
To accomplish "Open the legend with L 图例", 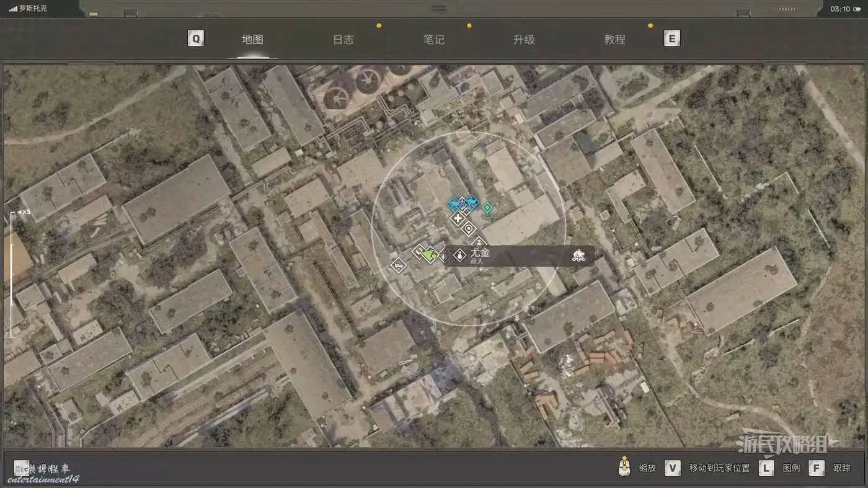I will click(x=766, y=468).
